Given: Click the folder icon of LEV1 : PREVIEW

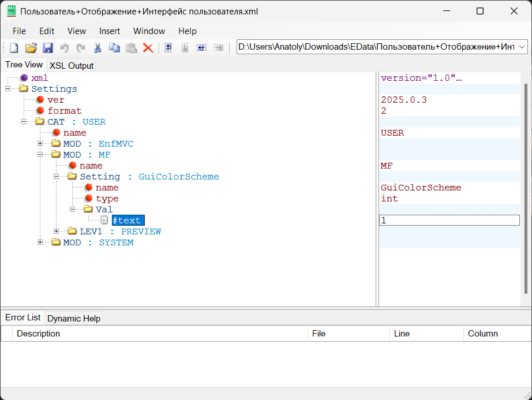Looking at the screenshot, I should pyautogui.click(x=72, y=231).
